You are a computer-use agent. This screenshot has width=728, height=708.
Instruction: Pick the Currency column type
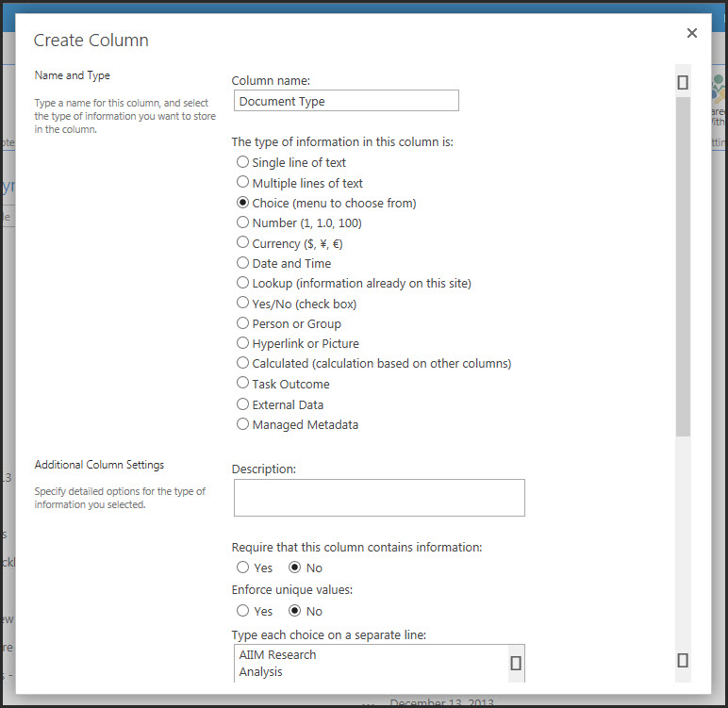[x=243, y=243]
